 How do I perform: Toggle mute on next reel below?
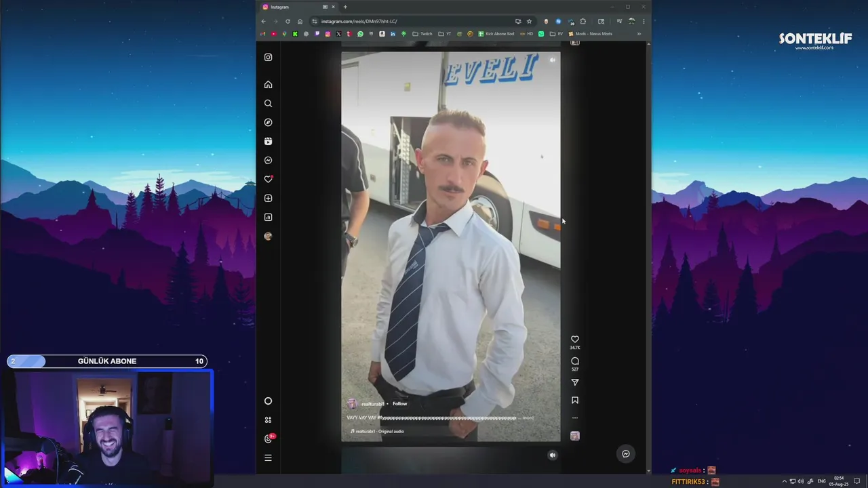pyautogui.click(x=552, y=455)
